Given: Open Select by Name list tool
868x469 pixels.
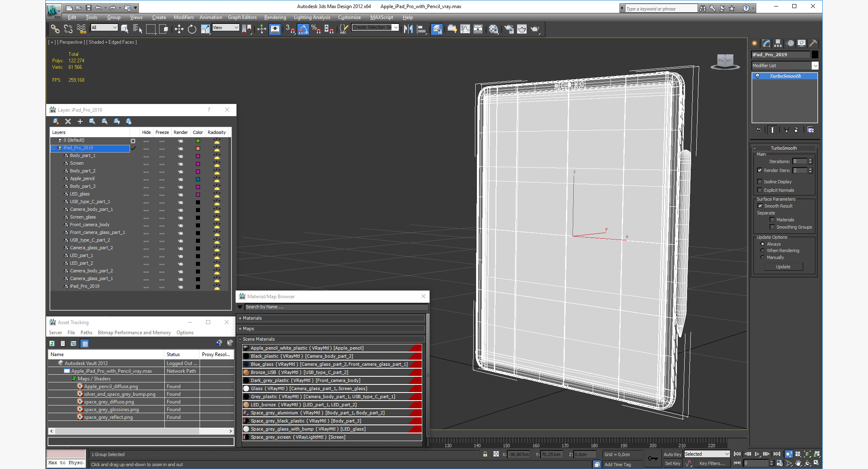Looking at the screenshot, I should pyautogui.click(x=138, y=29).
